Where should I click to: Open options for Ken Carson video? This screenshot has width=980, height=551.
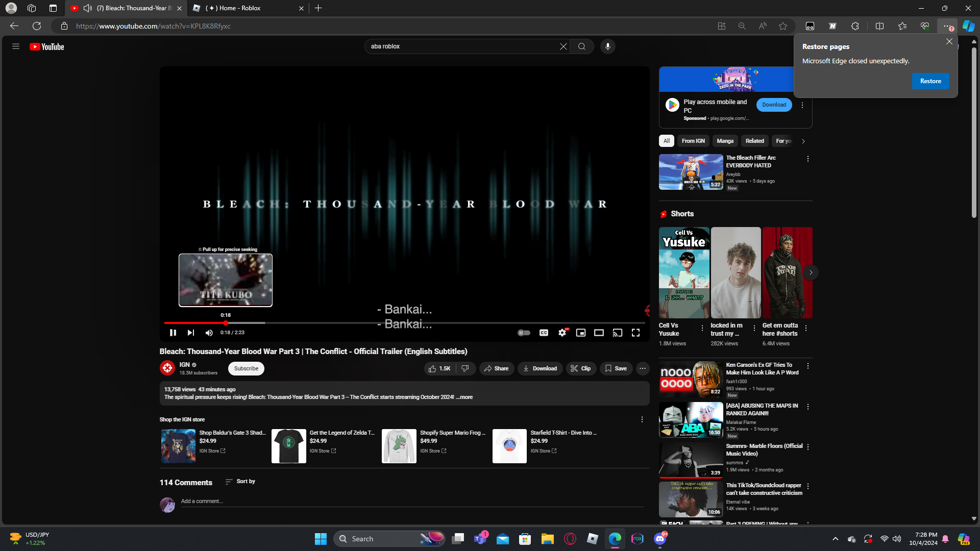808,366
